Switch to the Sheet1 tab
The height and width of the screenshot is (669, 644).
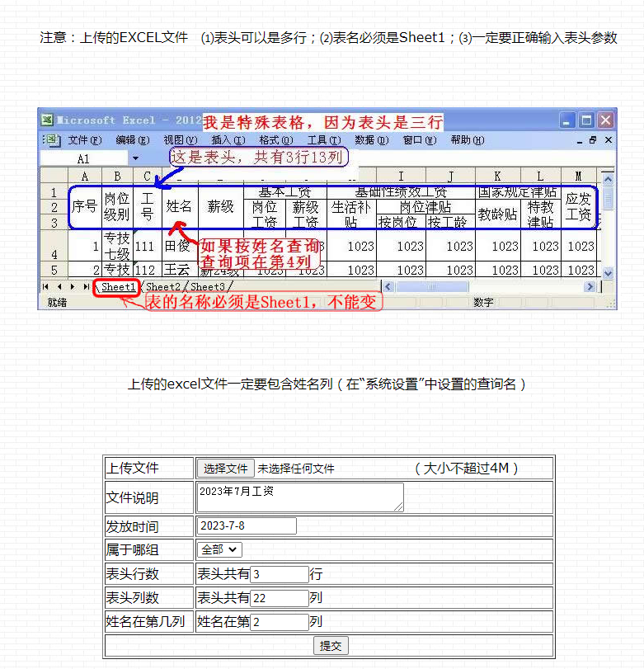pos(118,287)
